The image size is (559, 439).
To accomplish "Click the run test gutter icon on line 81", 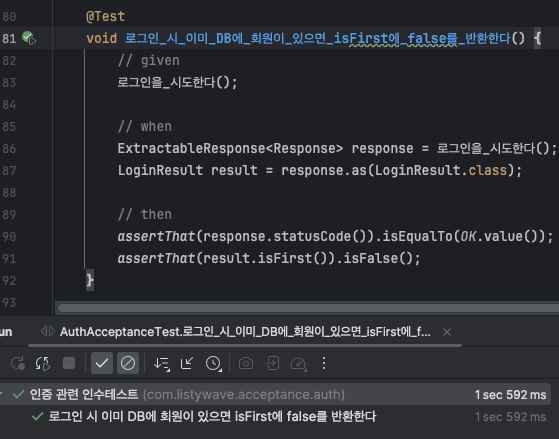I will (x=29, y=38).
